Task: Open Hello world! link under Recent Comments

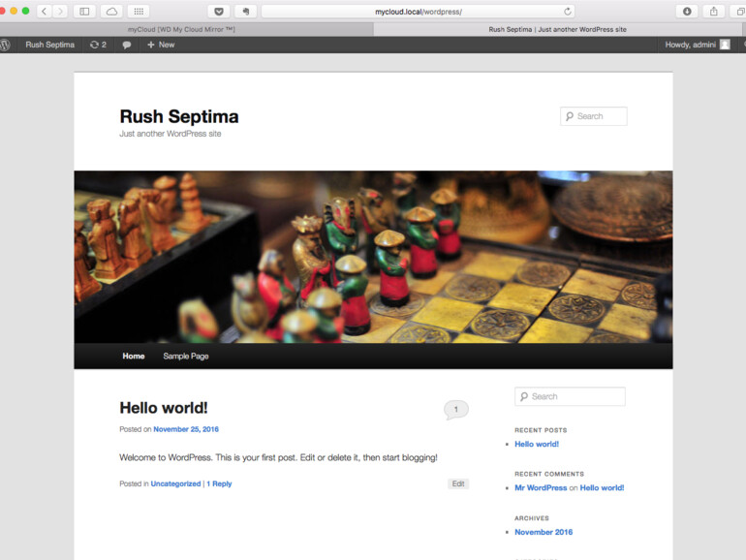Action: coord(602,487)
